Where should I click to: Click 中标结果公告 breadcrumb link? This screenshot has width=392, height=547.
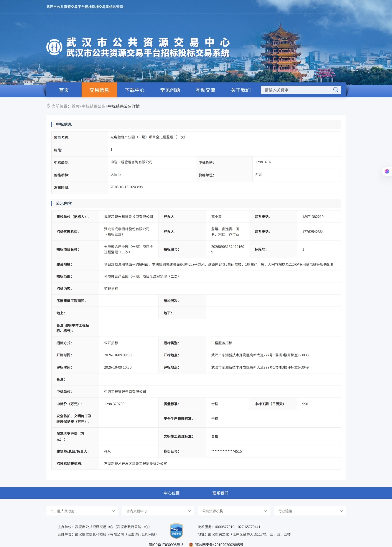[x=94, y=106]
